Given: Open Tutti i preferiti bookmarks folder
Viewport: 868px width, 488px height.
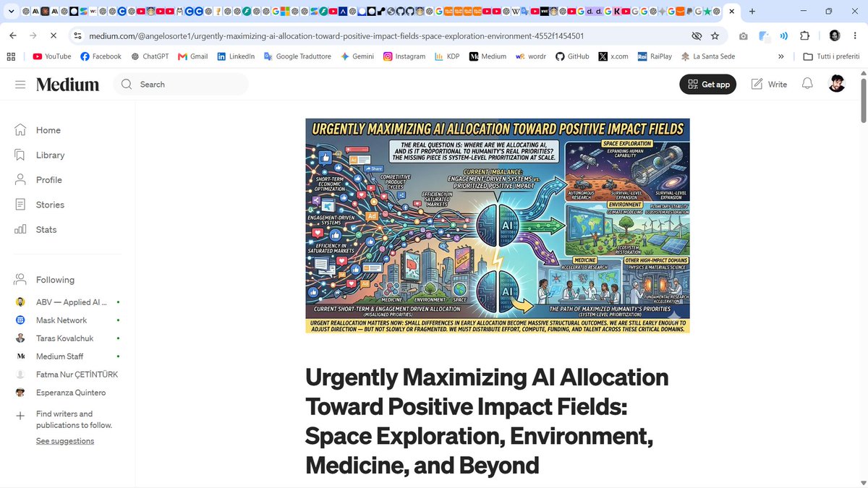Looking at the screenshot, I should (x=833, y=56).
